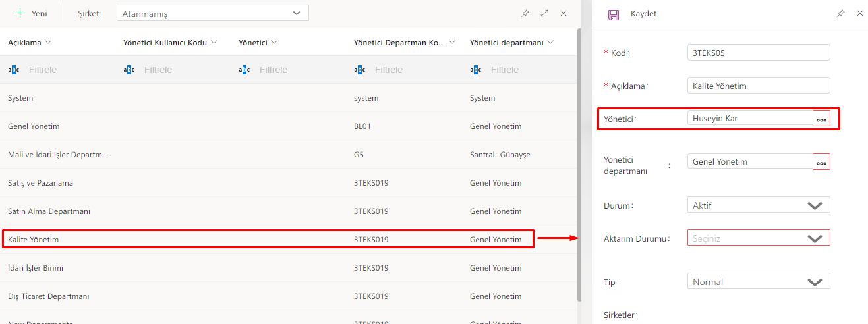Expand the Tip dropdown set to Normal
The width and height of the screenshot is (868, 324).
[x=758, y=282]
